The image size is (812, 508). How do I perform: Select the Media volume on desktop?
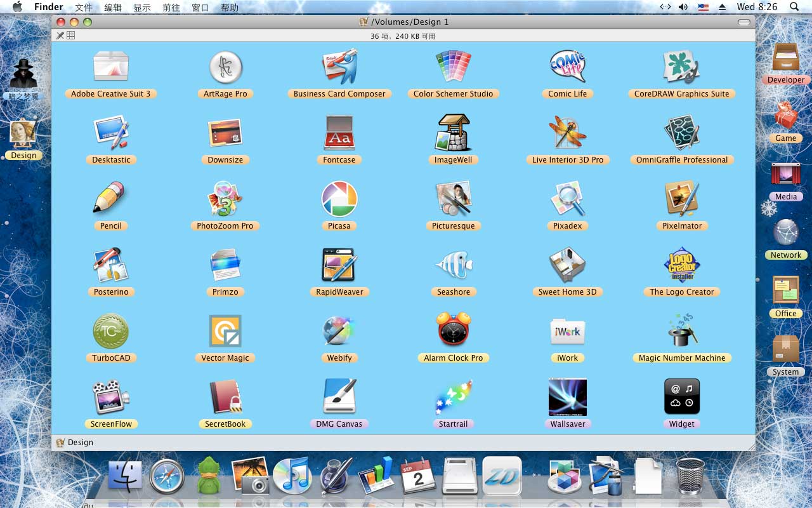[x=785, y=174]
